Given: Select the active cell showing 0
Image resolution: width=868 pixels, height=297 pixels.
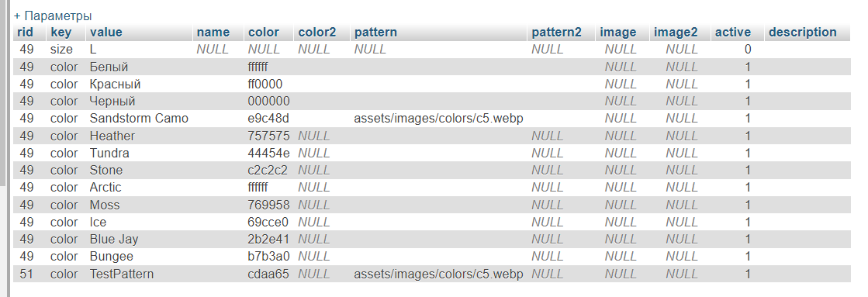Looking at the screenshot, I should click(748, 49).
